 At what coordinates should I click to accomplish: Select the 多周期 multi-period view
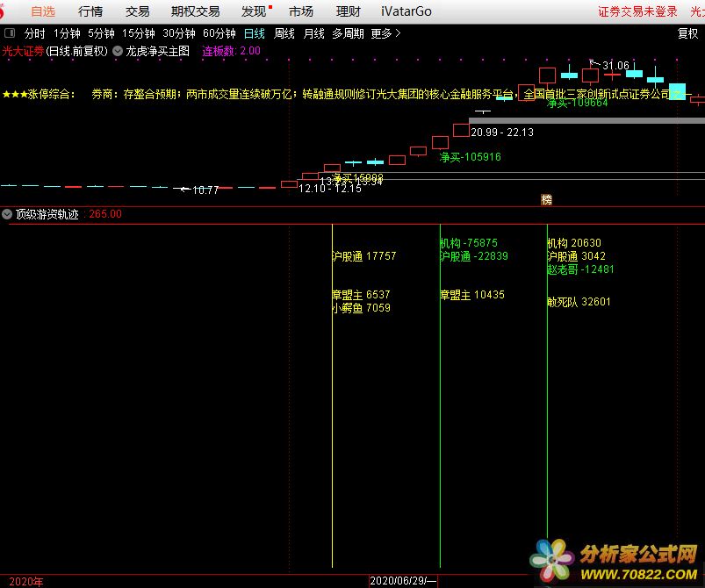(348, 33)
